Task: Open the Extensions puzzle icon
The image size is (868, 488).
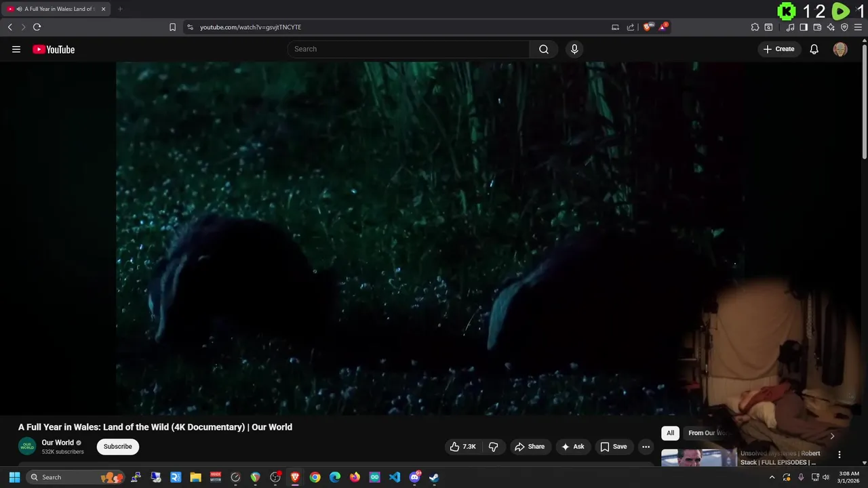Action: 755,27
